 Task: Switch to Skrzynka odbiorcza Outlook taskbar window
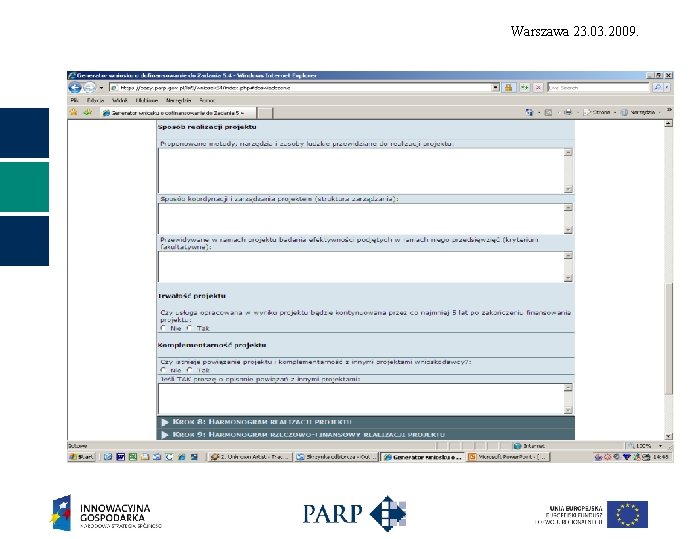click(336, 457)
